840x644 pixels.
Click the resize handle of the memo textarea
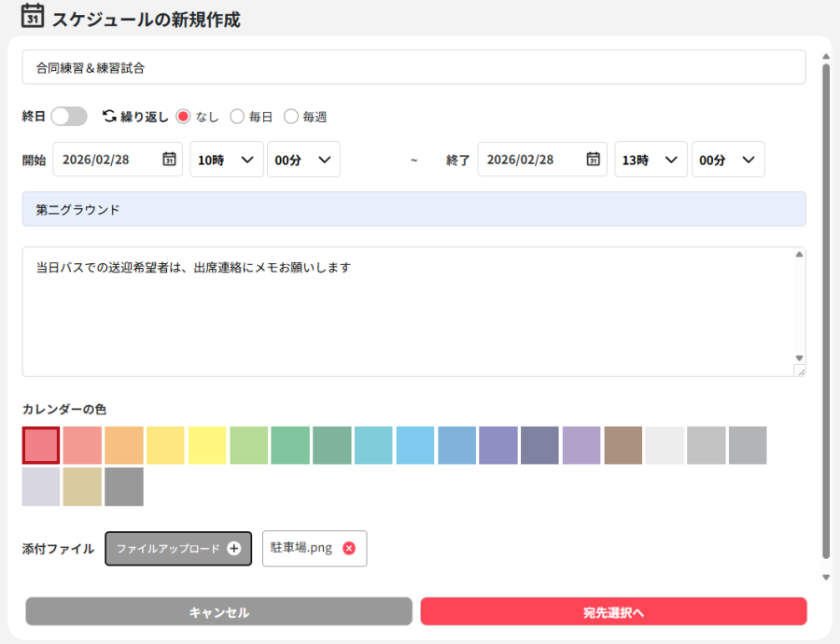tap(799, 371)
